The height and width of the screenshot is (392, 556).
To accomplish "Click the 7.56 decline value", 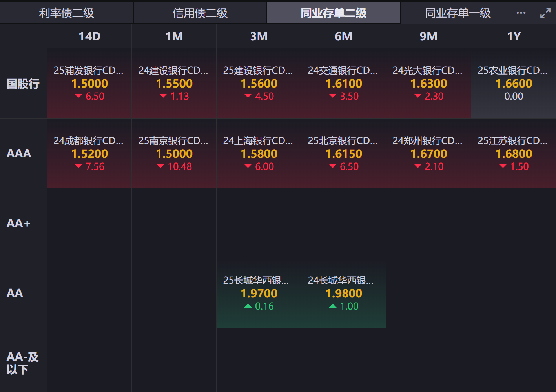I will coord(95,166).
